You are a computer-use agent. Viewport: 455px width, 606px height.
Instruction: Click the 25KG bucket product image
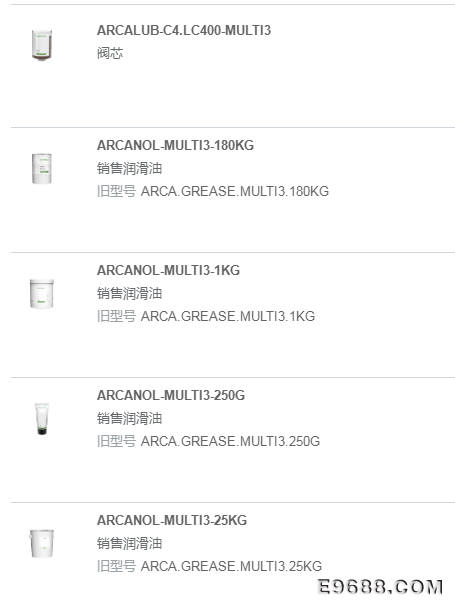point(42,543)
